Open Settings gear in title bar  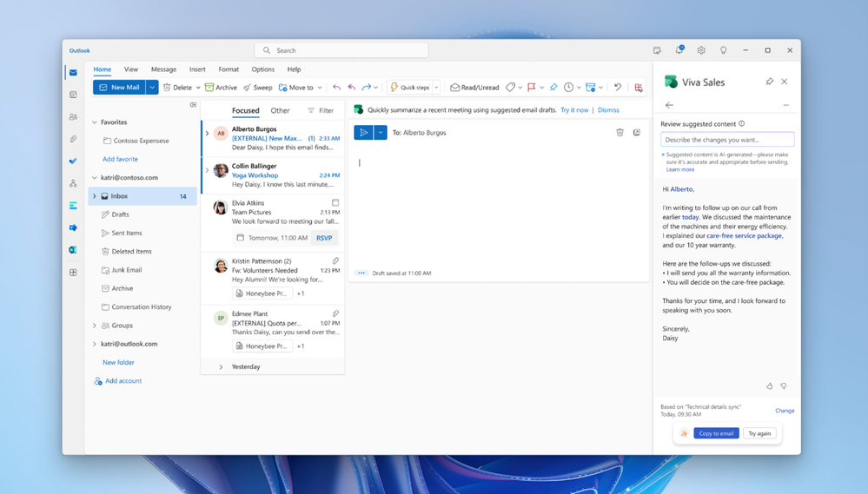[x=701, y=50]
